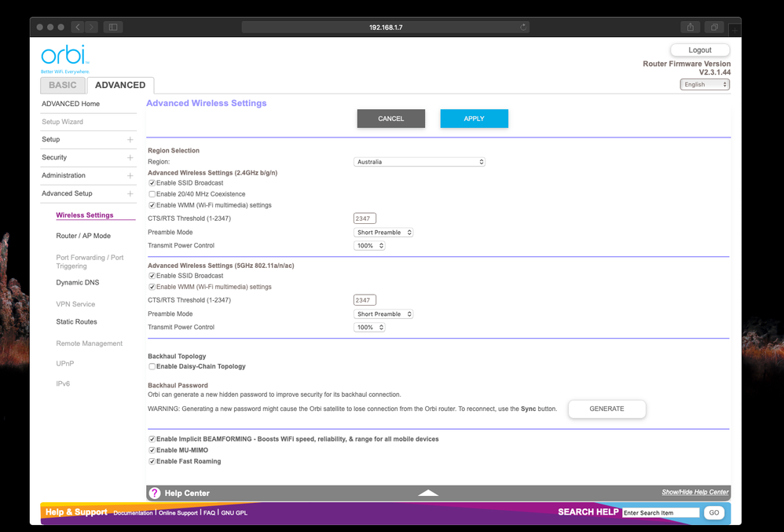The image size is (784, 532).
Task: Enable 20/40 MHz Coexistence checkbox
Action: (x=152, y=194)
